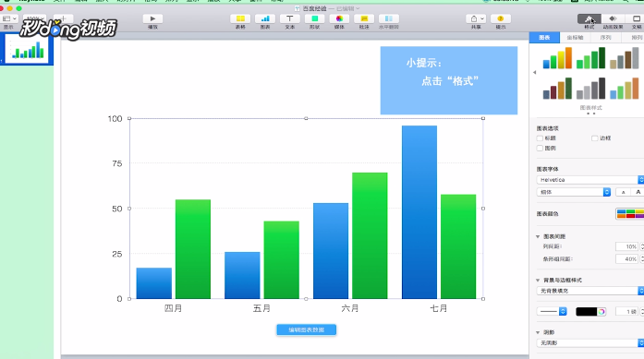Open the shadow (无阴影) dropdown
The height and width of the screenshot is (359, 644).
click(x=590, y=342)
